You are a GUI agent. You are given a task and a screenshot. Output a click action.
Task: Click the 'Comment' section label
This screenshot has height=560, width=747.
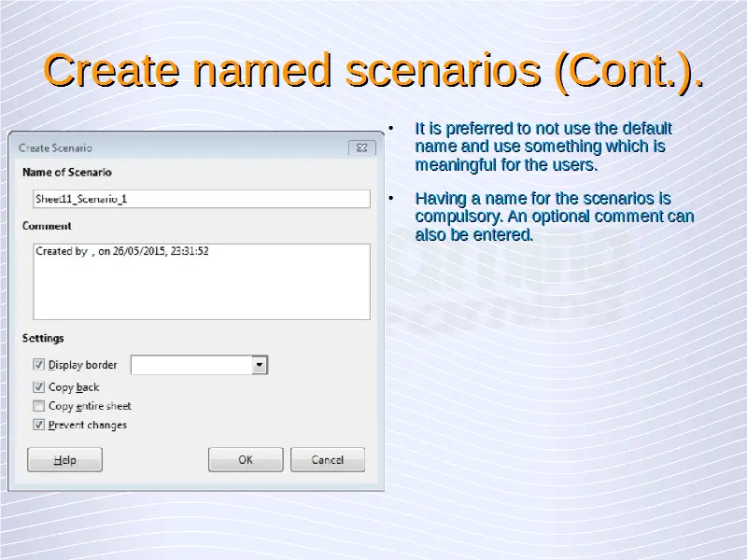point(47,226)
